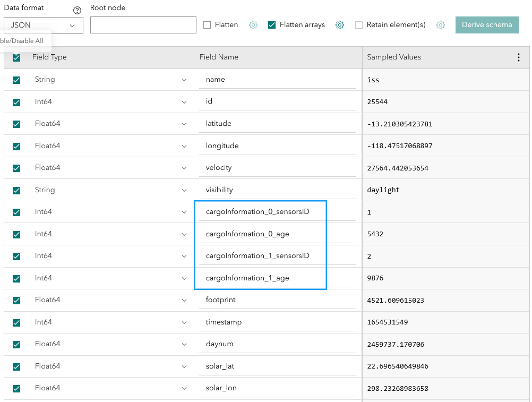532x402 pixels.
Task: Change the Int64 type dropdown for id
Action: (x=185, y=101)
